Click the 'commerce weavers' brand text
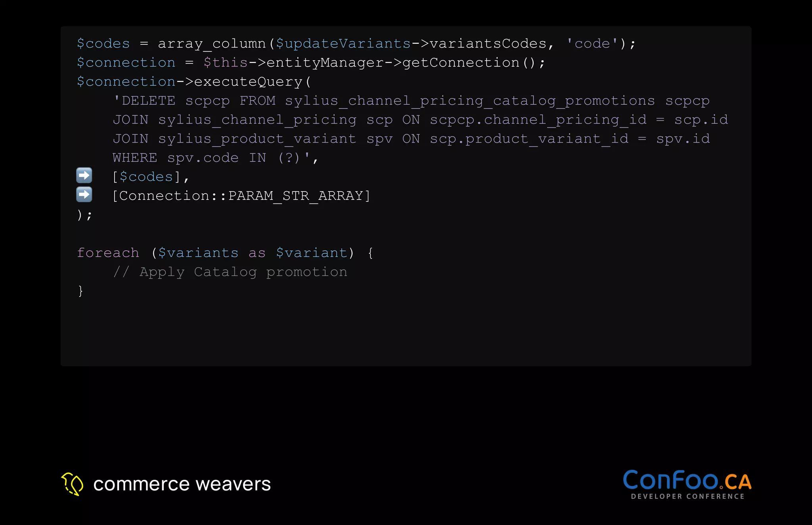 tap(182, 484)
